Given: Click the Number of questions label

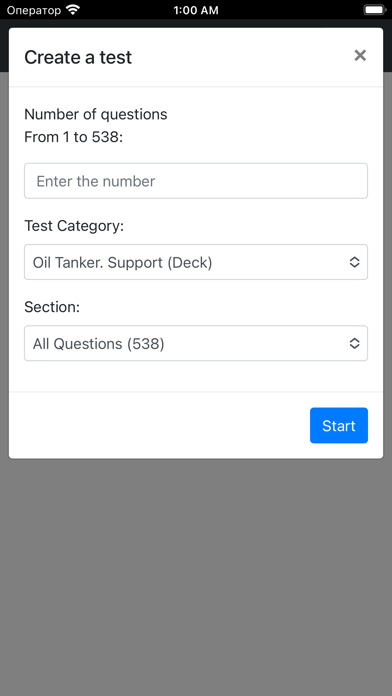Looking at the screenshot, I should tap(96, 114).
